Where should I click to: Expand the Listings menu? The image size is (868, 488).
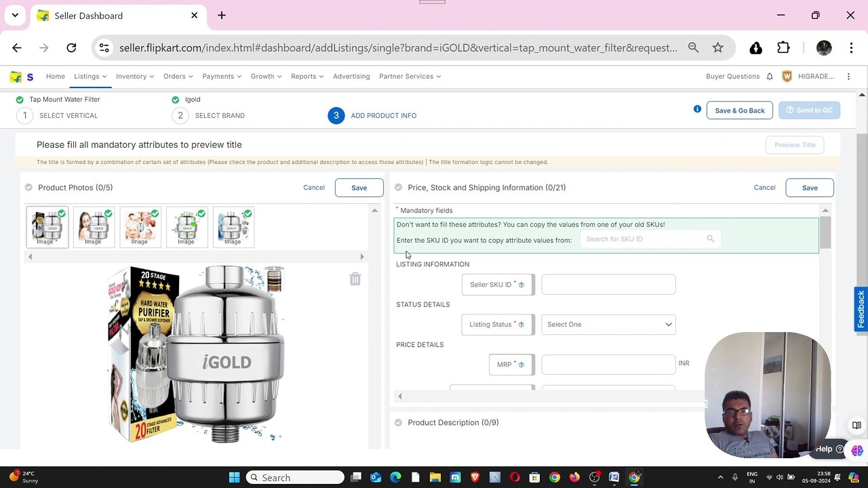[90, 77]
